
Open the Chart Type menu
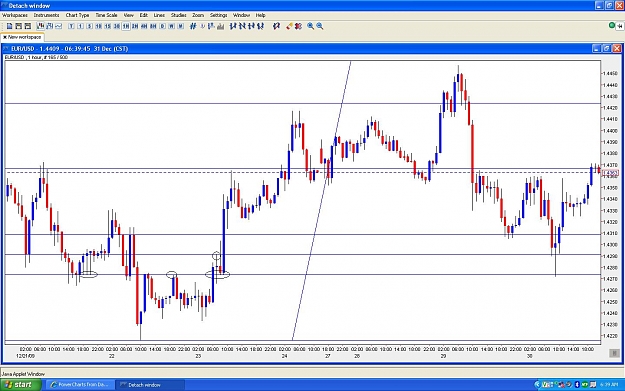pos(77,15)
